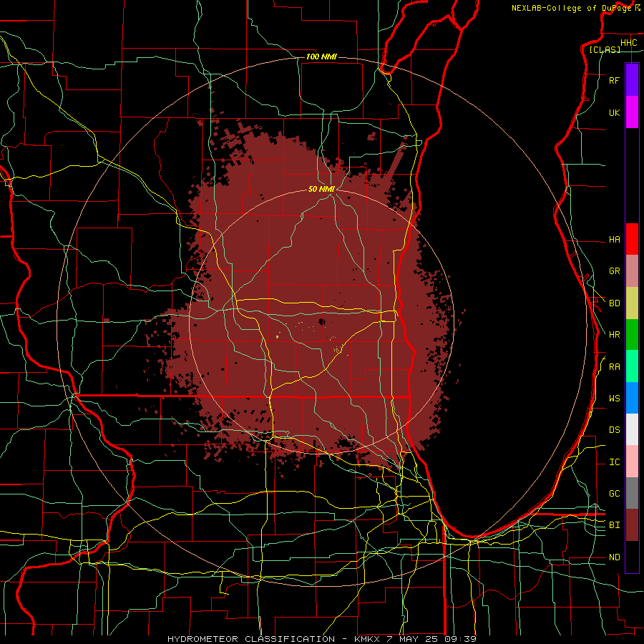Image resolution: width=644 pixels, height=644 pixels.
Task: Click the RF legend label
Action: tap(614, 80)
